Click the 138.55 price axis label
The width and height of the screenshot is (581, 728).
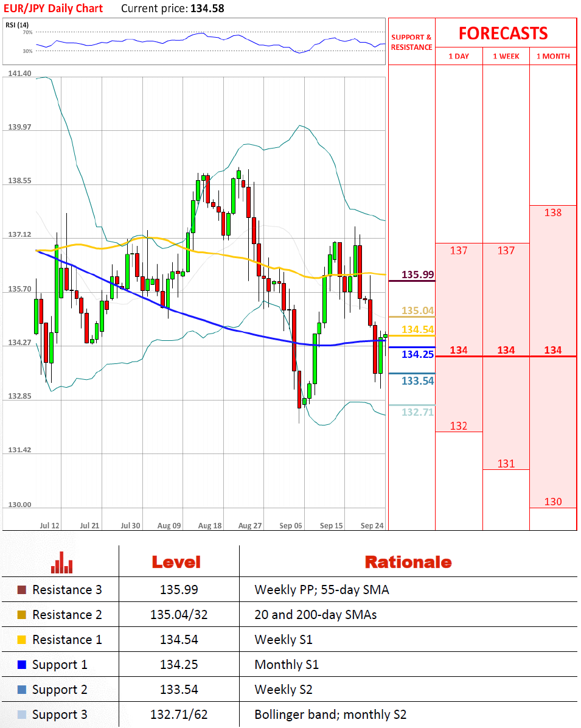click(20, 181)
